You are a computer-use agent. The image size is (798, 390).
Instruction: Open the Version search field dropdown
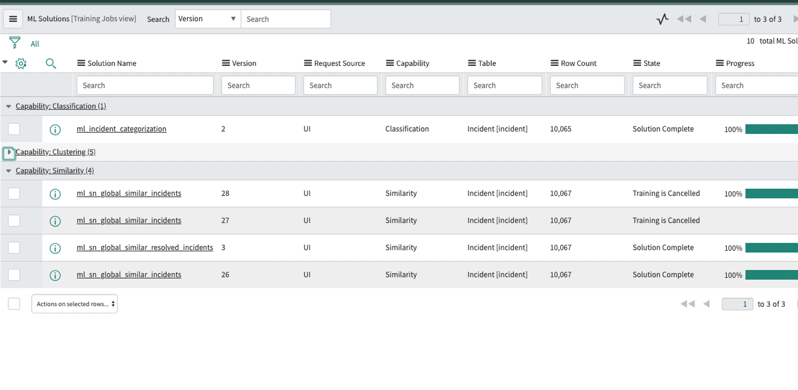click(x=208, y=19)
